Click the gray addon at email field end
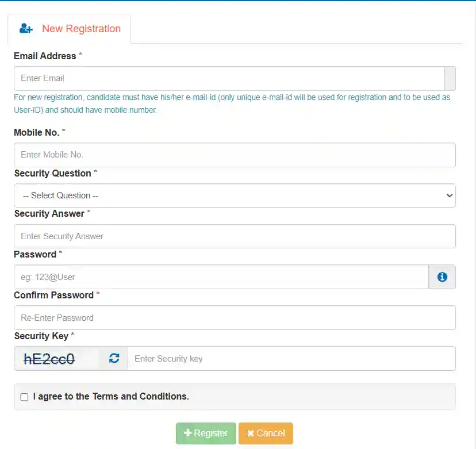Screen dimensions: 476x449 450,78
